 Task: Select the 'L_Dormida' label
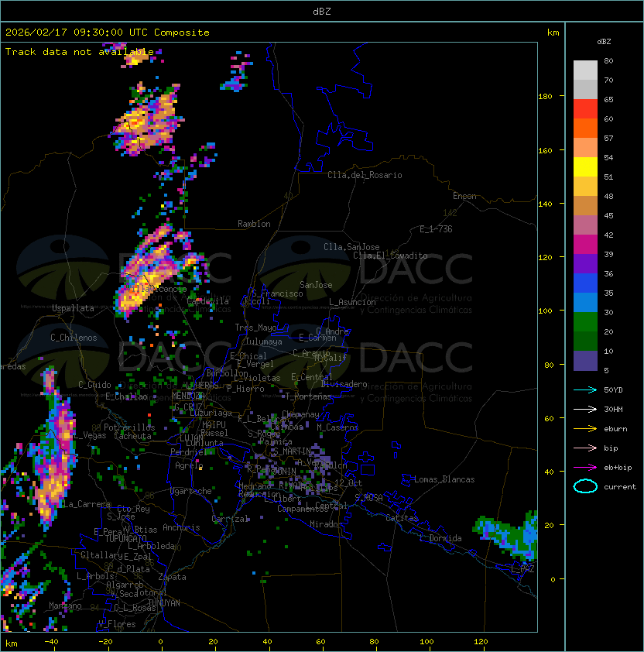click(440, 538)
